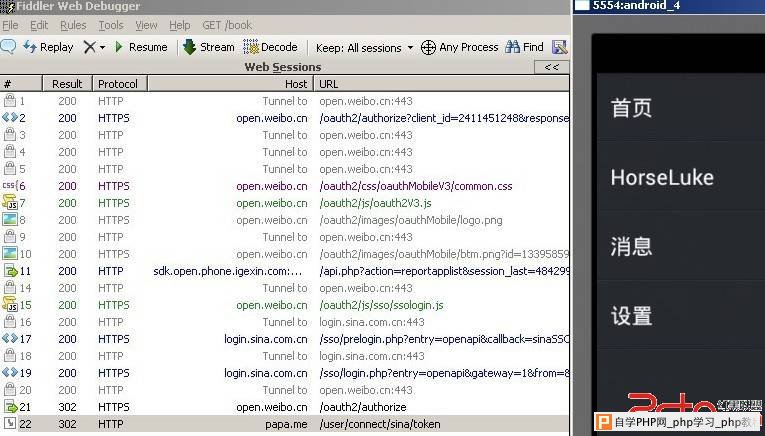Click the JS script icon of session 15
765x436 pixels.
click(10, 304)
